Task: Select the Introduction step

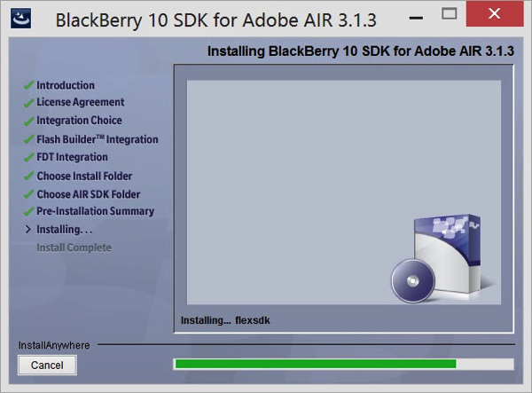Action: (66, 85)
